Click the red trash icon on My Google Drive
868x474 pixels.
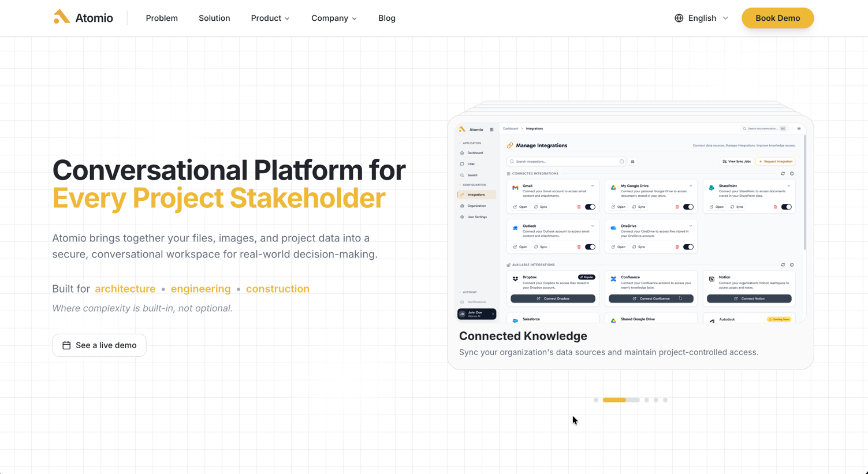tap(677, 207)
